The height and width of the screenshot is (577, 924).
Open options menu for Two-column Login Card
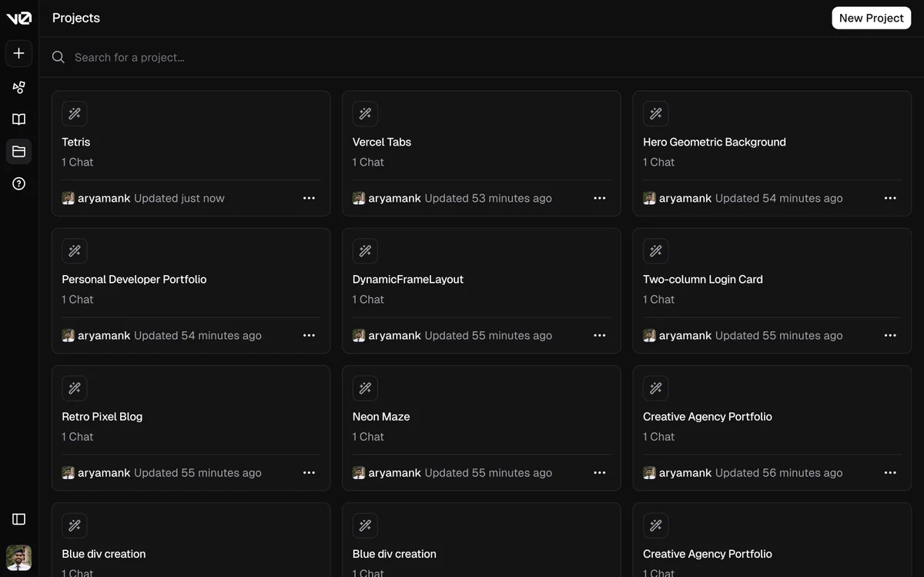(x=890, y=335)
